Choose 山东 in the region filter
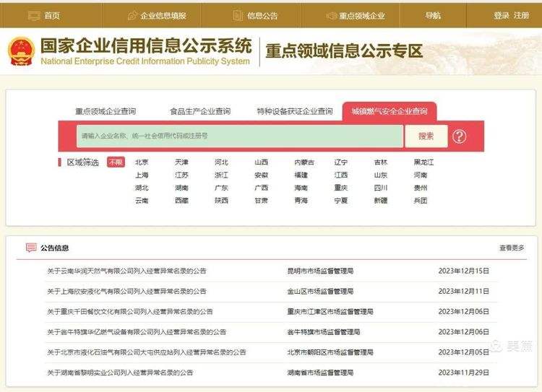Viewport: 542px width, 392px height. (381, 175)
